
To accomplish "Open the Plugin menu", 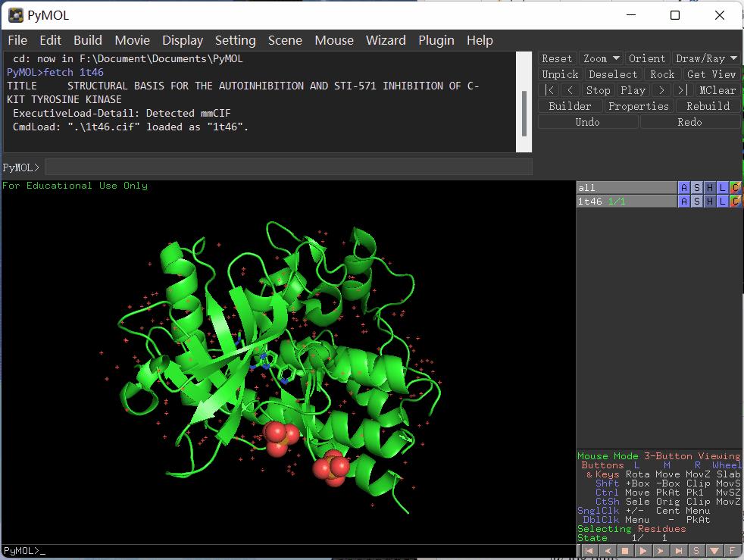I will pos(436,40).
